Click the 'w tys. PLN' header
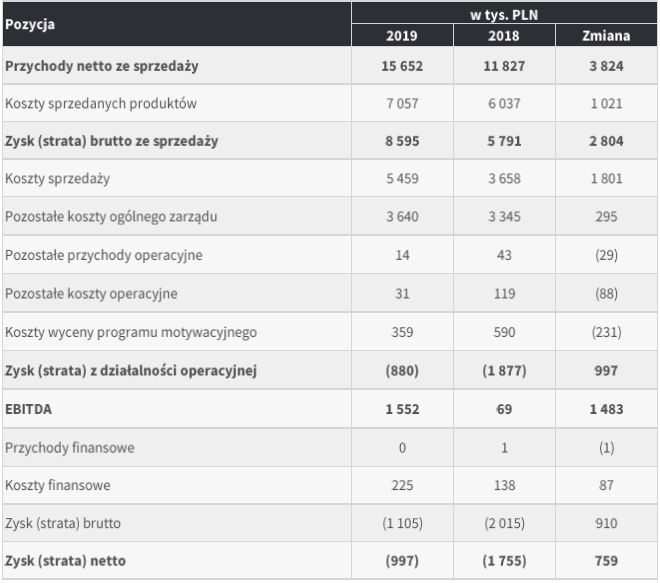 click(x=504, y=13)
